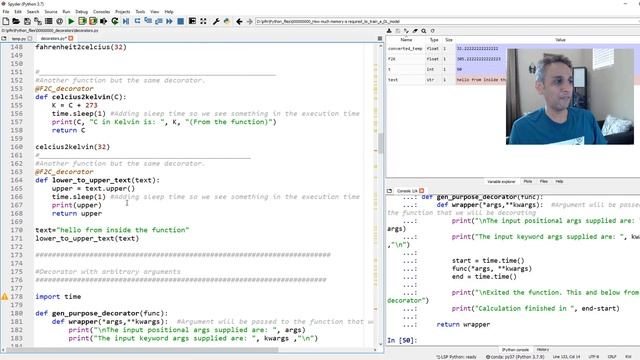This screenshot has width=640, height=360.
Task: Click the New file icon in toolbar
Action: coord(6,21)
